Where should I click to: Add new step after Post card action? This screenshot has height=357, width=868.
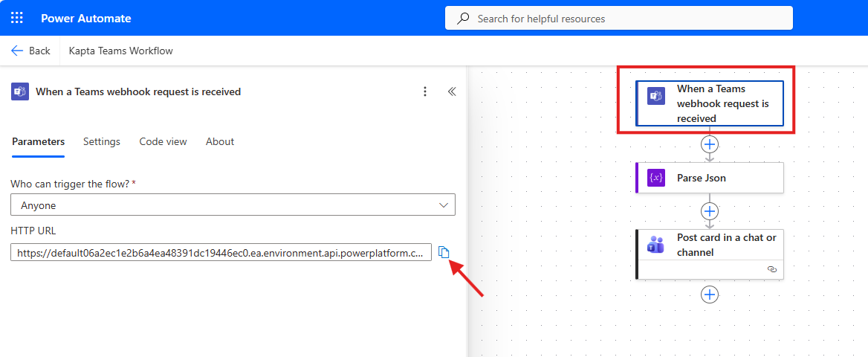point(710,295)
